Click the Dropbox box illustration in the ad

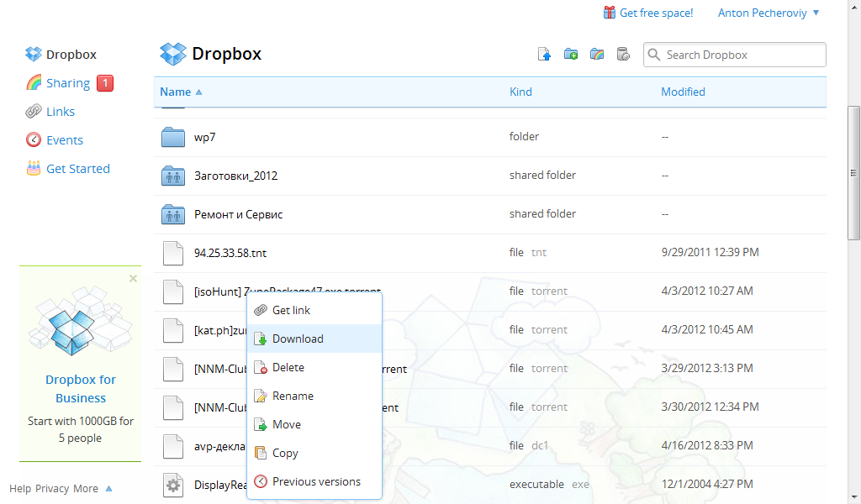(x=80, y=323)
